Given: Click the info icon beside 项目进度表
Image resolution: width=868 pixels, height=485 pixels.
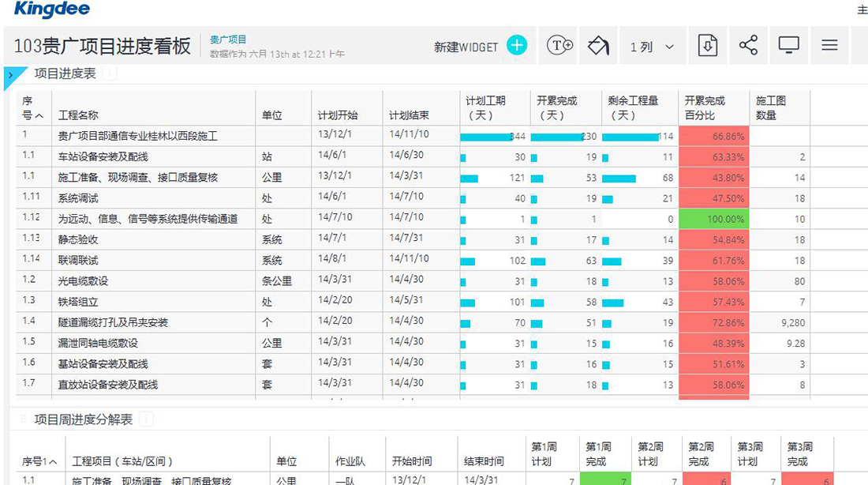Looking at the screenshot, I should (109, 73).
